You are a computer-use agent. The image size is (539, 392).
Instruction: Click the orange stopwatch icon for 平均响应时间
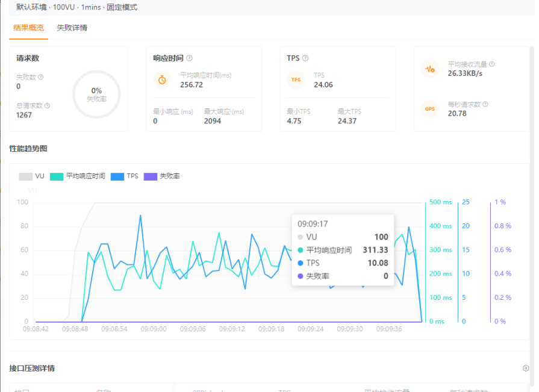162,79
